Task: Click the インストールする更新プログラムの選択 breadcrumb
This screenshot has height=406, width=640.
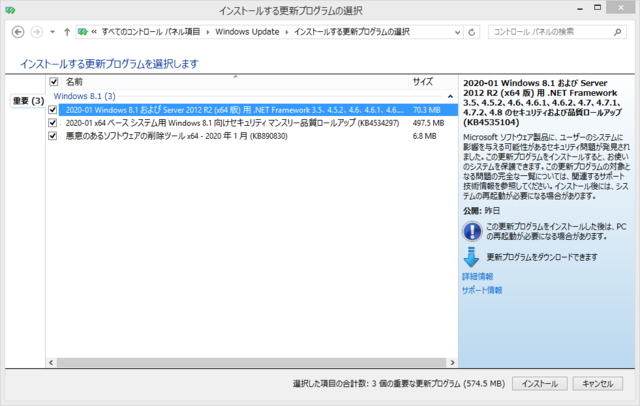Action: [x=351, y=32]
